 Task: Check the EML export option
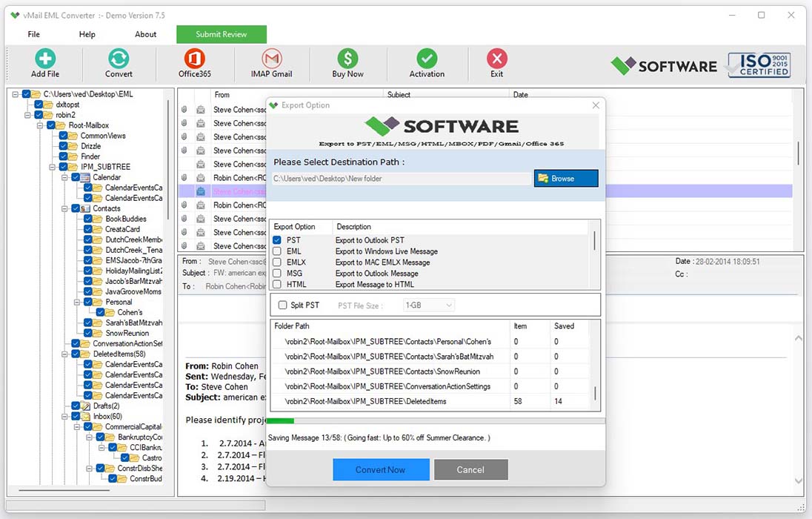[277, 251]
